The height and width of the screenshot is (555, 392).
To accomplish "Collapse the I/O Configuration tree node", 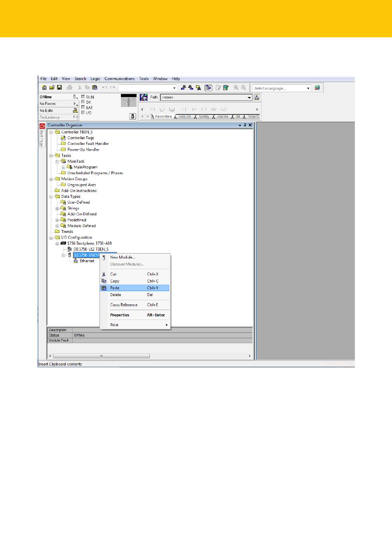I will [x=51, y=238].
